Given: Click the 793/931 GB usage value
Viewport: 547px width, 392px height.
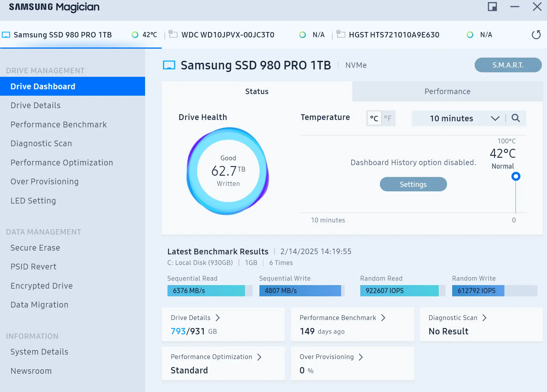Looking at the screenshot, I should (194, 331).
